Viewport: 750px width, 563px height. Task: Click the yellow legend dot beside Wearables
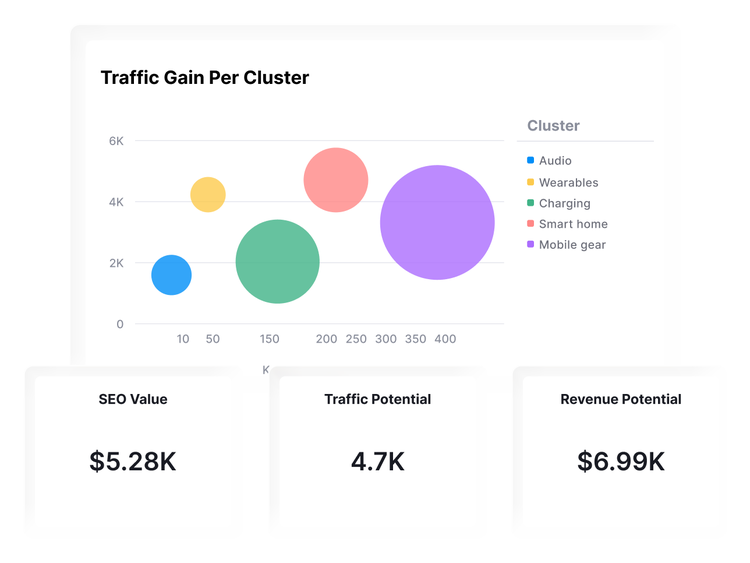[531, 182]
